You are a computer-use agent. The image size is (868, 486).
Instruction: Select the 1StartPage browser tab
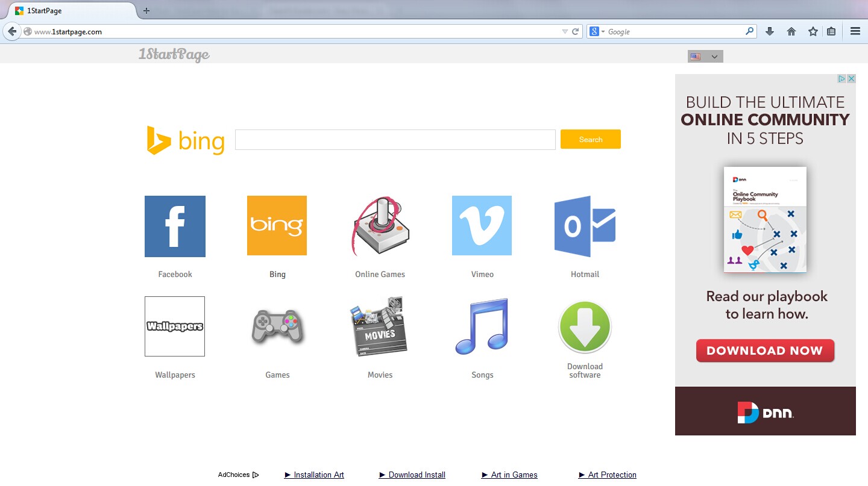[x=71, y=11]
